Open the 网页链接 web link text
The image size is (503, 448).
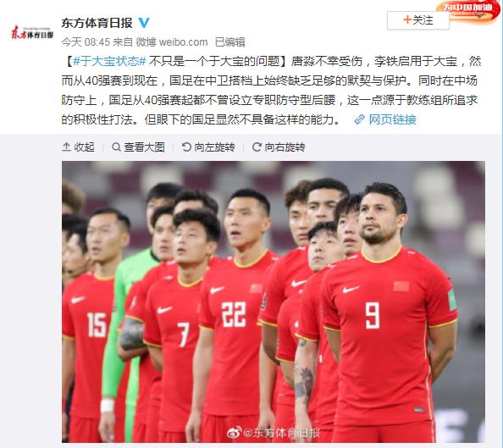point(392,119)
